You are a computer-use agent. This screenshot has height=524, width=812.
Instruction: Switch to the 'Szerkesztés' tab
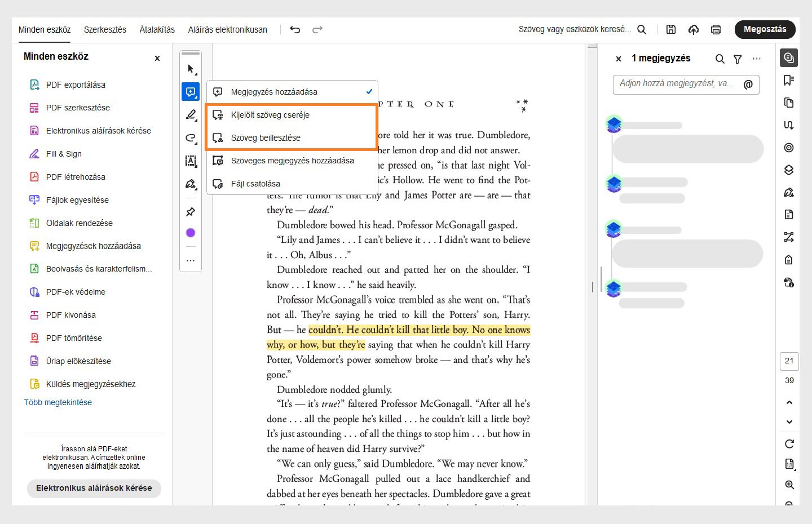tap(105, 30)
